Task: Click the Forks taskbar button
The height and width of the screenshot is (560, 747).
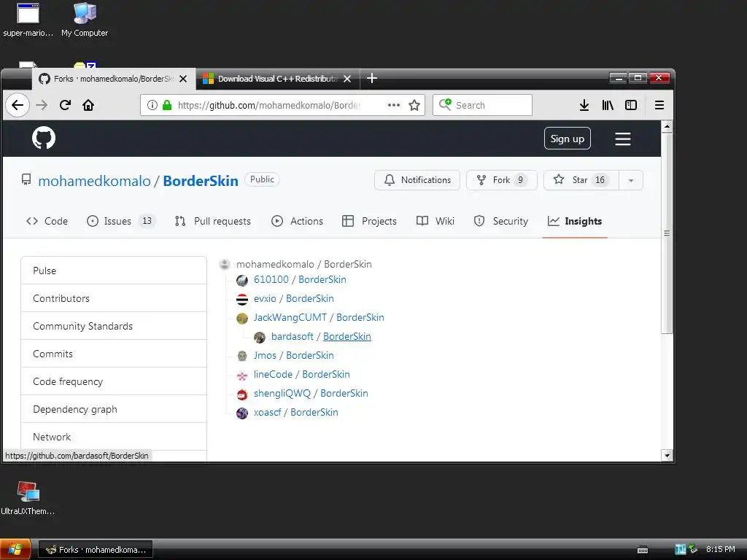Action: (x=96, y=550)
